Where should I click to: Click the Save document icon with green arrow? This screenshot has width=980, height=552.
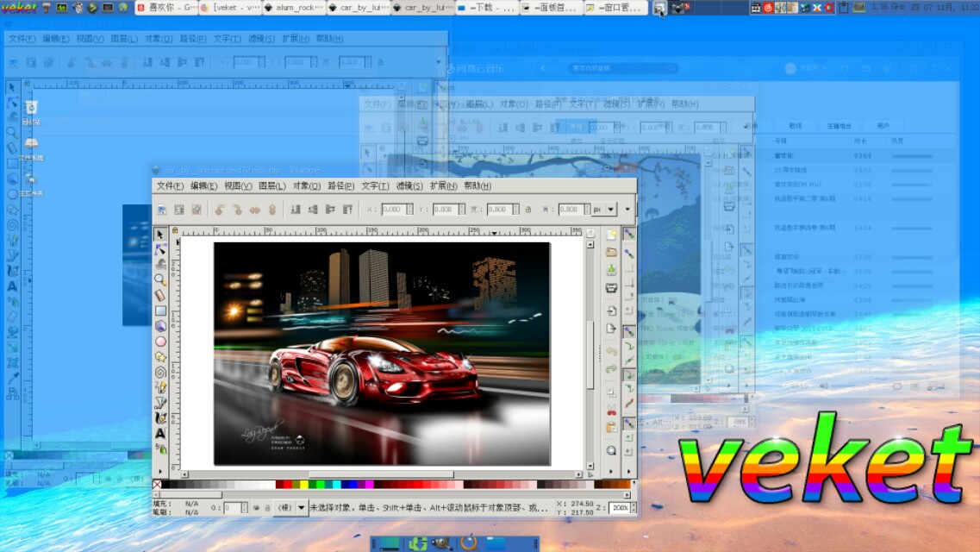pos(611,269)
